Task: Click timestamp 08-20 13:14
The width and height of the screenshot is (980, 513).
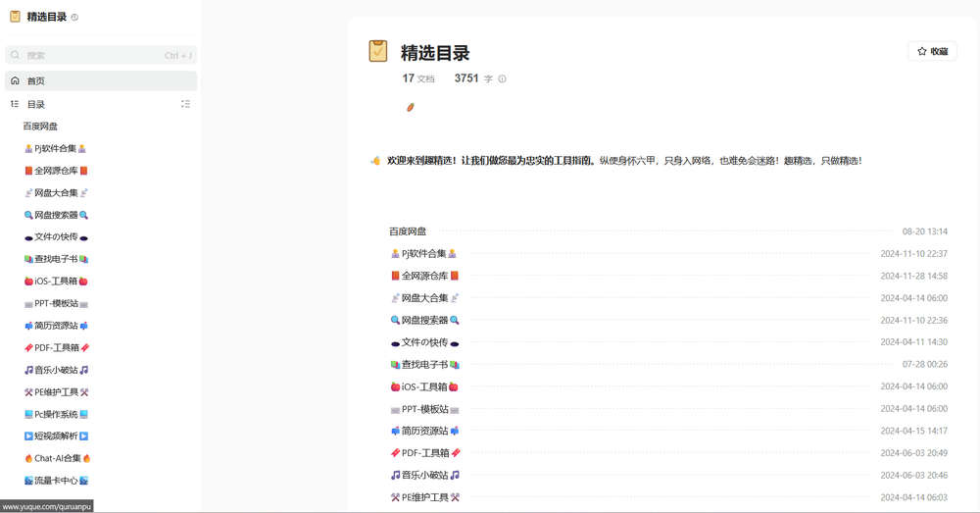Action: (x=924, y=231)
